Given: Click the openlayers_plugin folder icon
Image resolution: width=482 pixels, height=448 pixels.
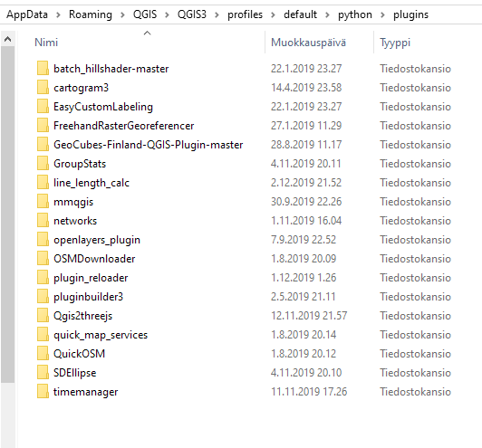Looking at the screenshot, I should (43, 240).
